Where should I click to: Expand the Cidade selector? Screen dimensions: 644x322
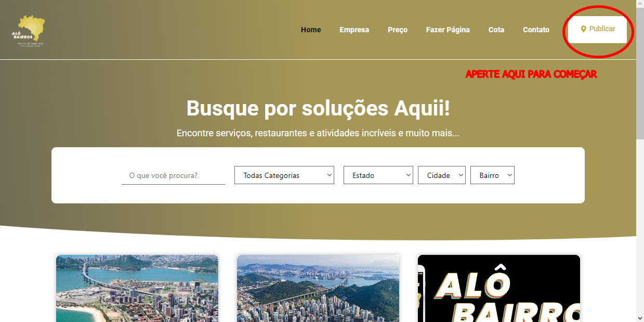tap(441, 175)
